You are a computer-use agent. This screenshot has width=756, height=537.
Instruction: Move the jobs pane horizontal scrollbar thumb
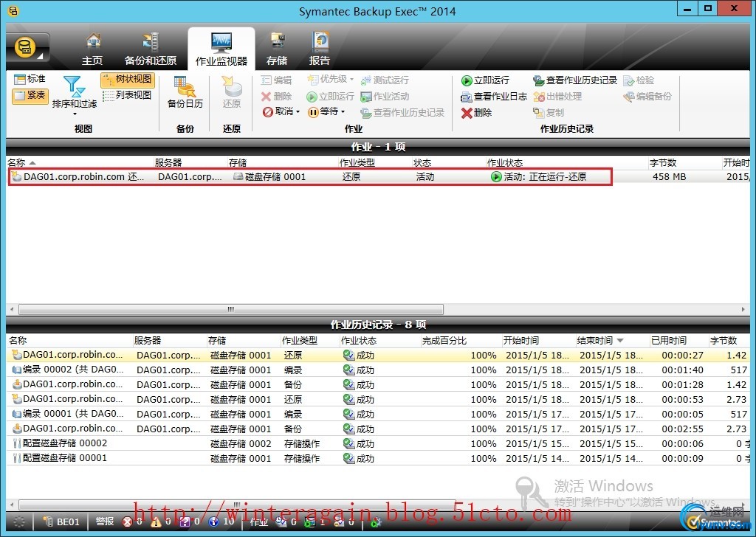point(231,309)
